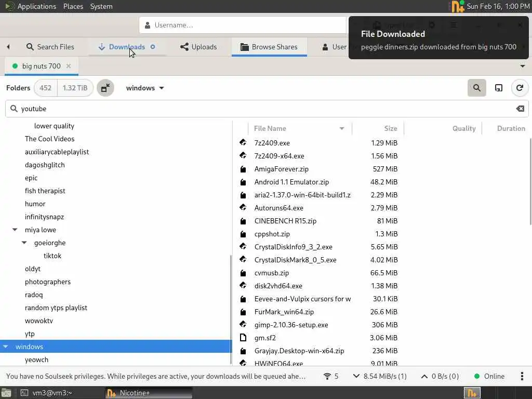Collapse all folders in the tree
The width and height of the screenshot is (532, 399).
point(105,88)
